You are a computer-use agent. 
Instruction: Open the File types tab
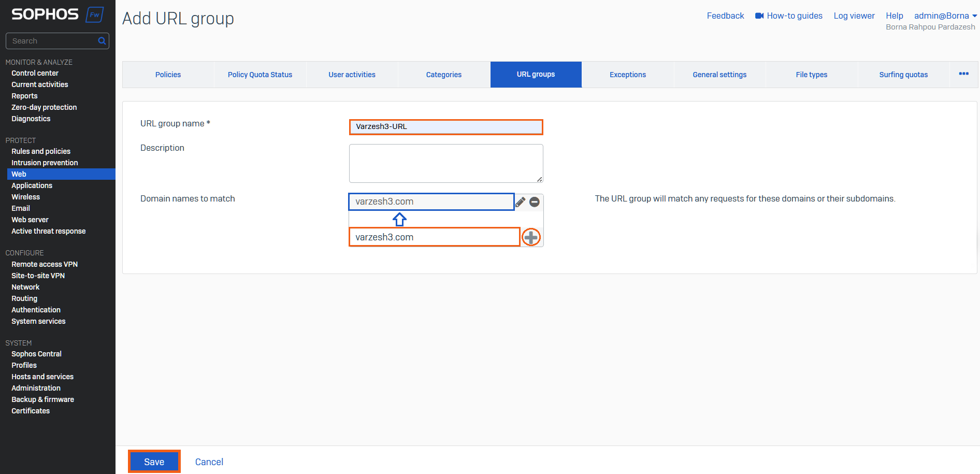click(x=812, y=75)
